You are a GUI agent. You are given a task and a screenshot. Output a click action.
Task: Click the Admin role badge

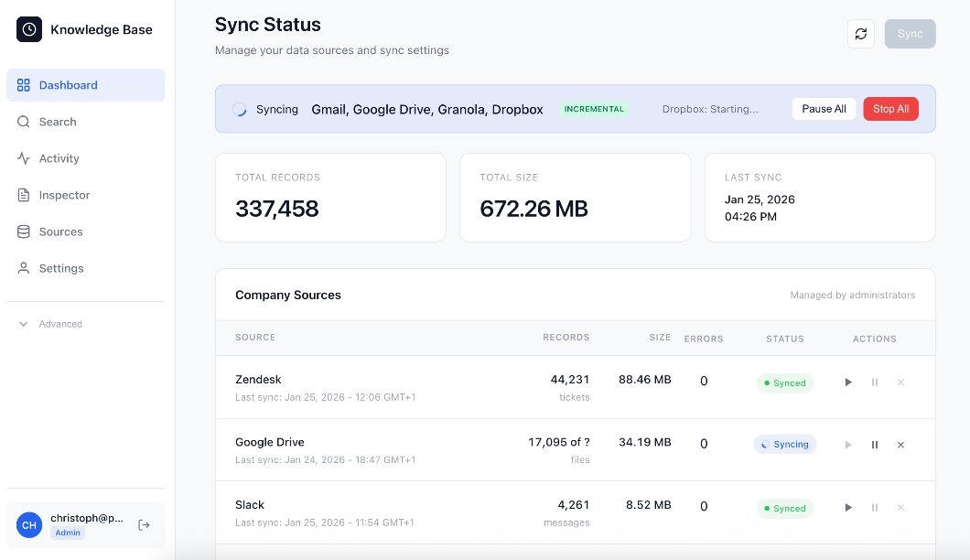click(x=68, y=533)
